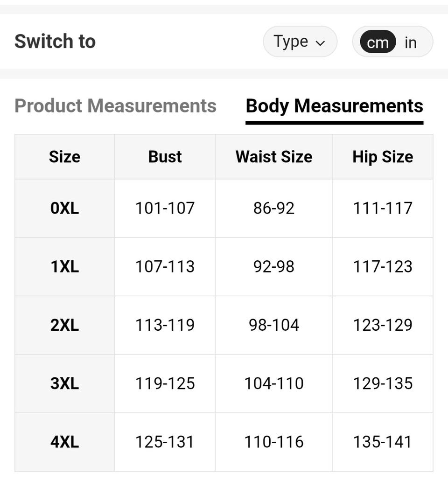
Task: Switch units to inches
Action: point(411,42)
